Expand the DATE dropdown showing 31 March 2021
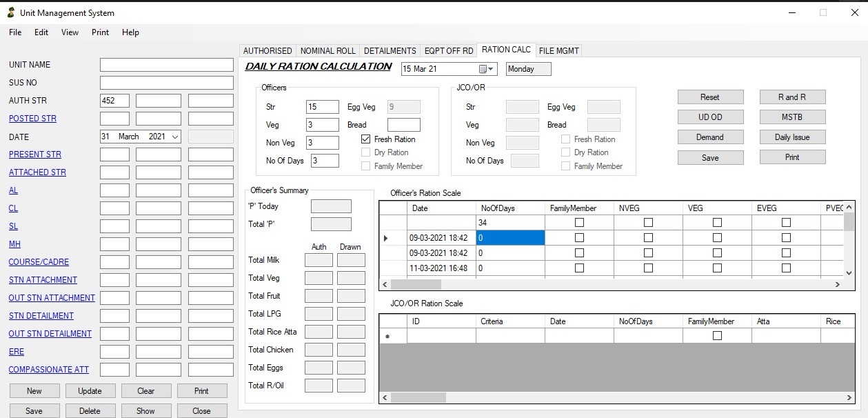The height and width of the screenshot is (418, 868). (x=175, y=137)
